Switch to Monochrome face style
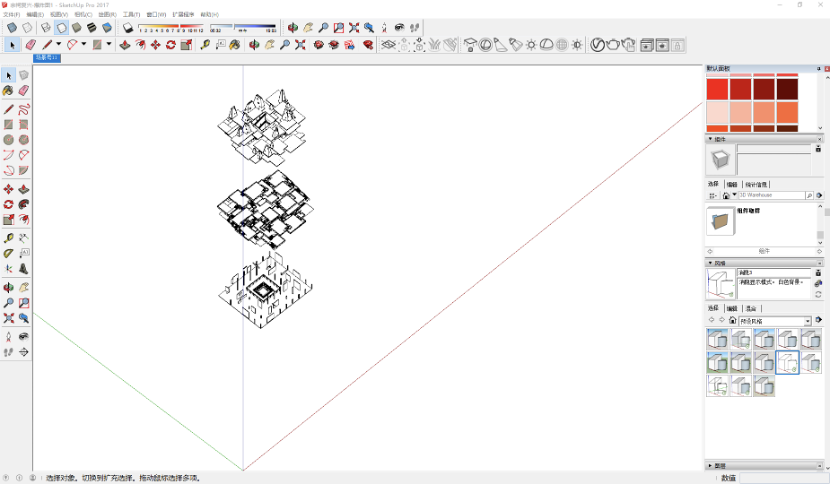 click(107, 28)
